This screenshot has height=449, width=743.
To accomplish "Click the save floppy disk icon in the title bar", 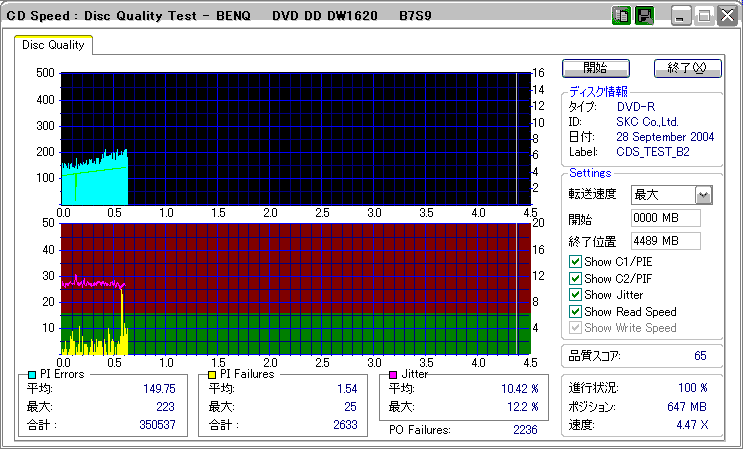I will [644, 16].
